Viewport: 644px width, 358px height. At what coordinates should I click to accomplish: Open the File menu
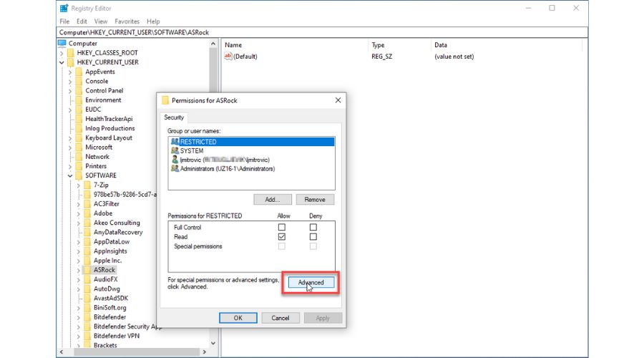64,21
